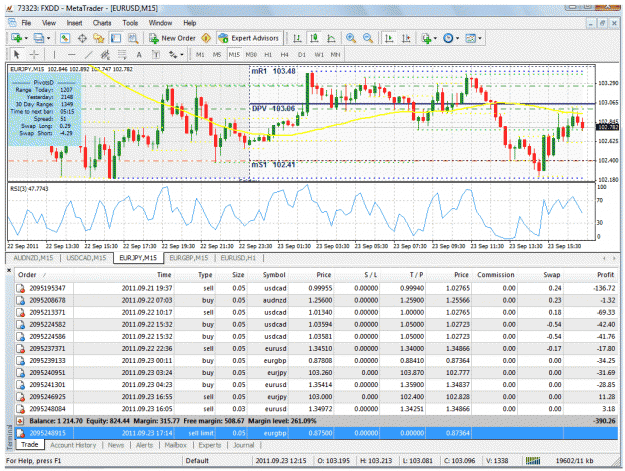Click the New Order button

tap(173, 38)
